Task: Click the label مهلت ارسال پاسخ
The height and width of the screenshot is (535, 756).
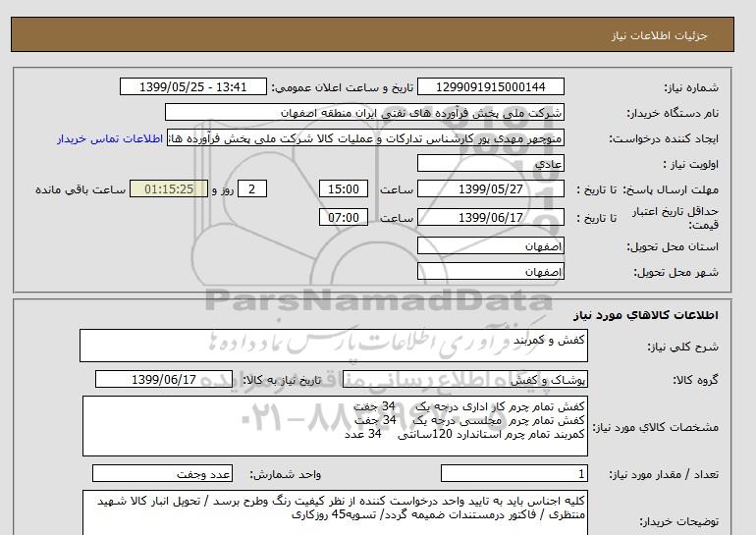Action: point(672,189)
